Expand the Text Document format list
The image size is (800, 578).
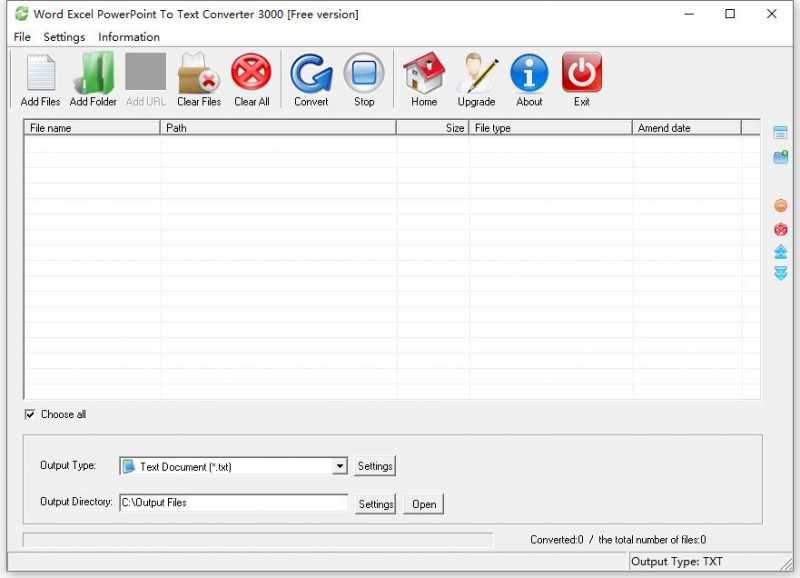(339, 466)
